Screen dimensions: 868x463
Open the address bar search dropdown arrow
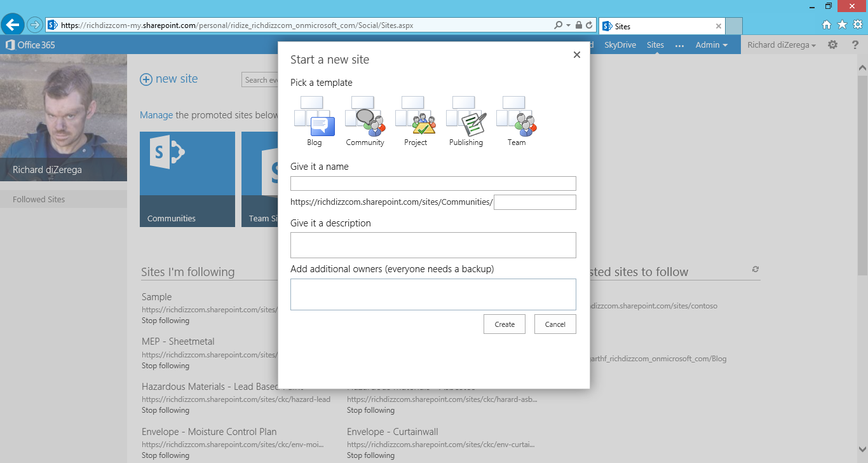click(x=567, y=25)
